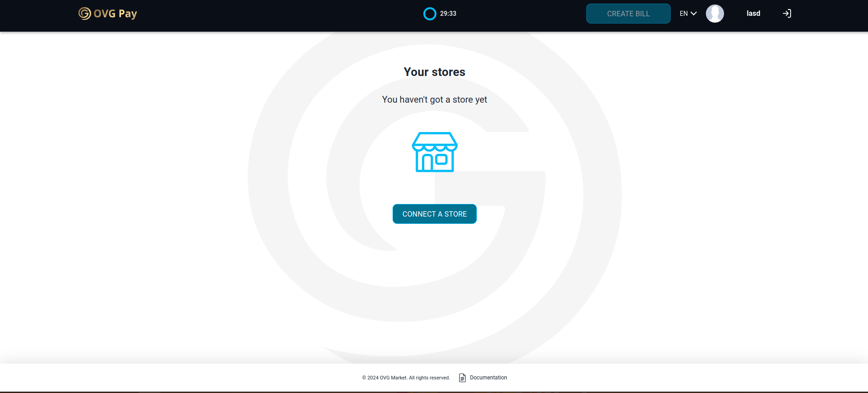Viewport: 868px width, 393px height.
Task: Click empty footer area right of Documentation
Action: pyautogui.click(x=679, y=378)
